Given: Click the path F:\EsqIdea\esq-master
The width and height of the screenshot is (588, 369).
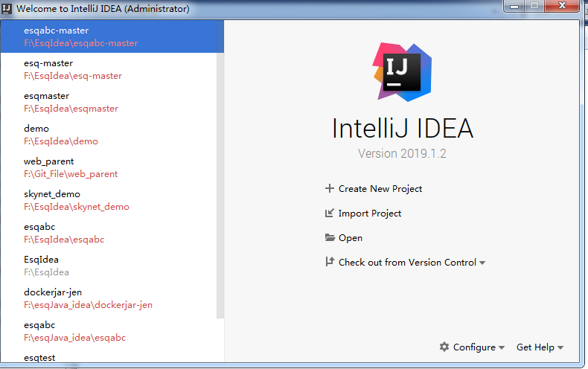Looking at the screenshot, I should pyautogui.click(x=73, y=76).
